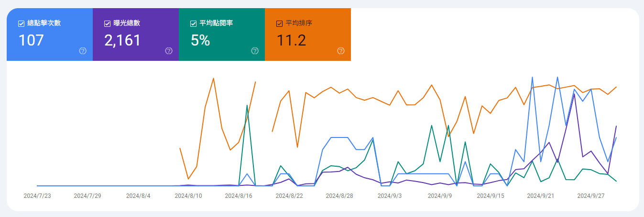Click the 曝光總數 card label
Viewport: 644px width, 217px height.
pos(127,23)
